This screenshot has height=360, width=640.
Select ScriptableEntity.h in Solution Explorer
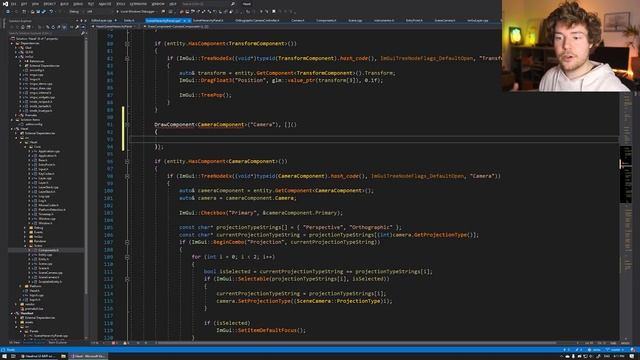tap(50, 282)
